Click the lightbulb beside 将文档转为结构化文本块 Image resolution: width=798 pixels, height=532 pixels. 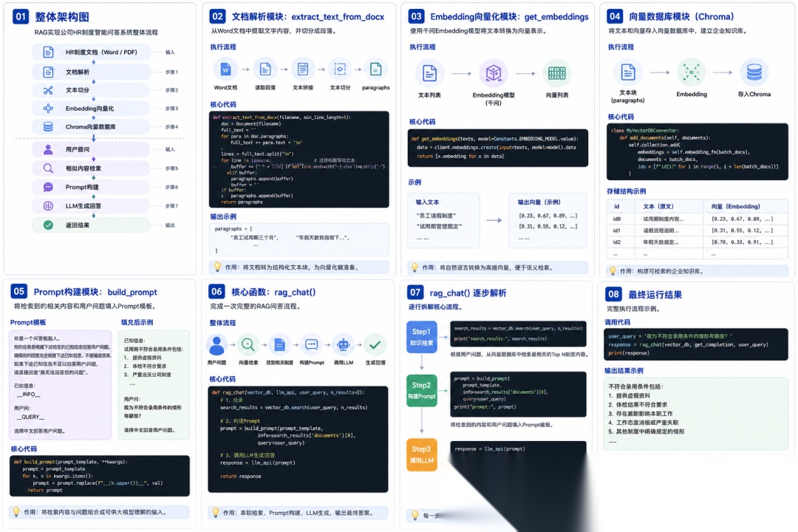[217, 267]
